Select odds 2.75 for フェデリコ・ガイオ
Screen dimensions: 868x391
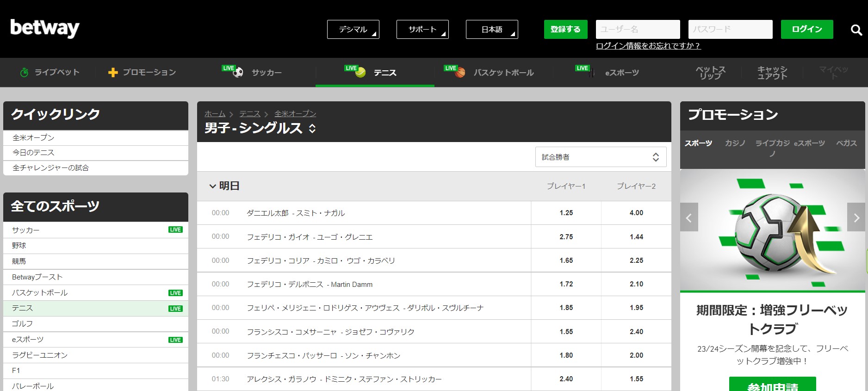(566, 236)
